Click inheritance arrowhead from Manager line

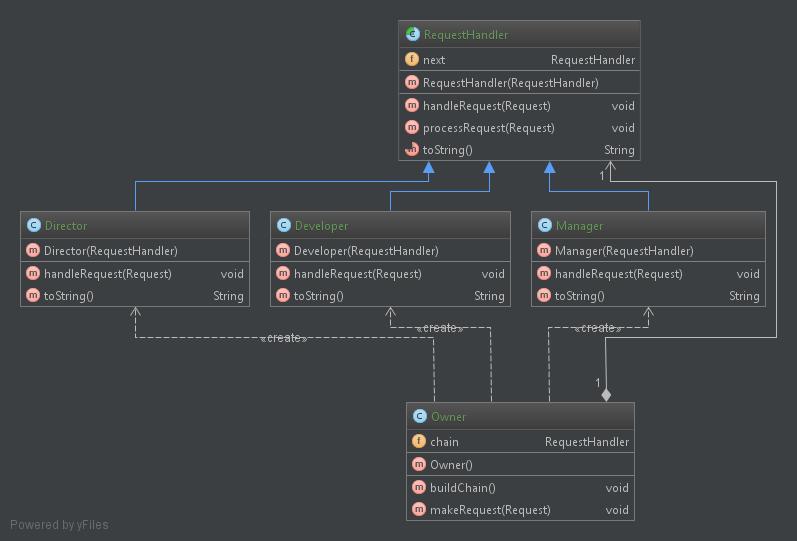(x=549, y=167)
